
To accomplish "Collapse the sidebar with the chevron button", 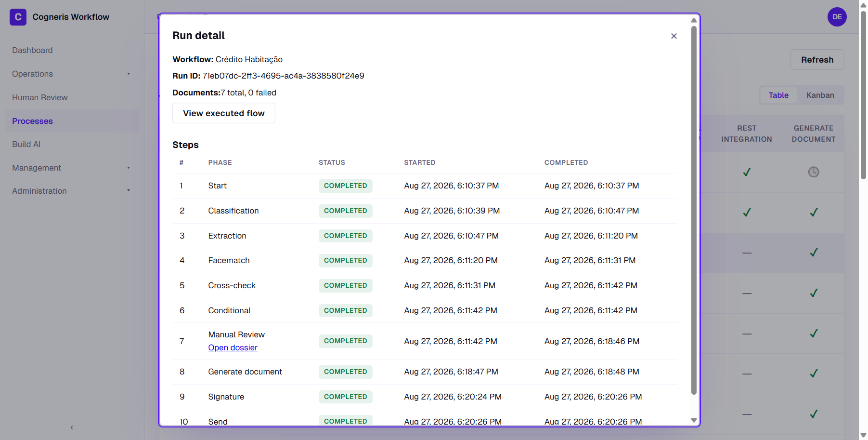I will point(72,427).
